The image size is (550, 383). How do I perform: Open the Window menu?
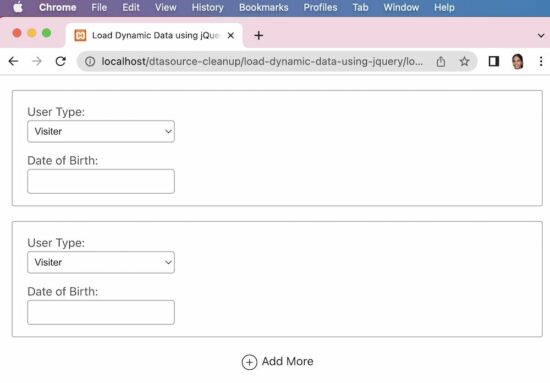(401, 7)
